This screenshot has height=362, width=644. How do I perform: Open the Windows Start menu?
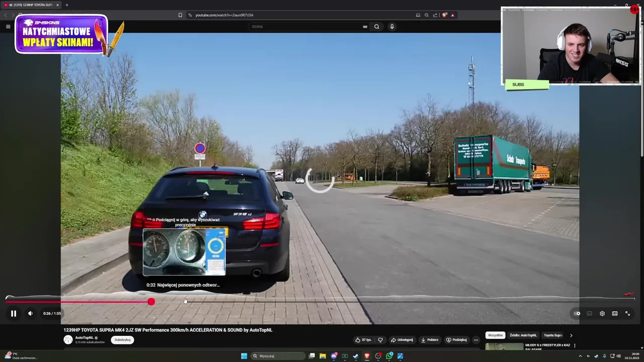coord(244,356)
